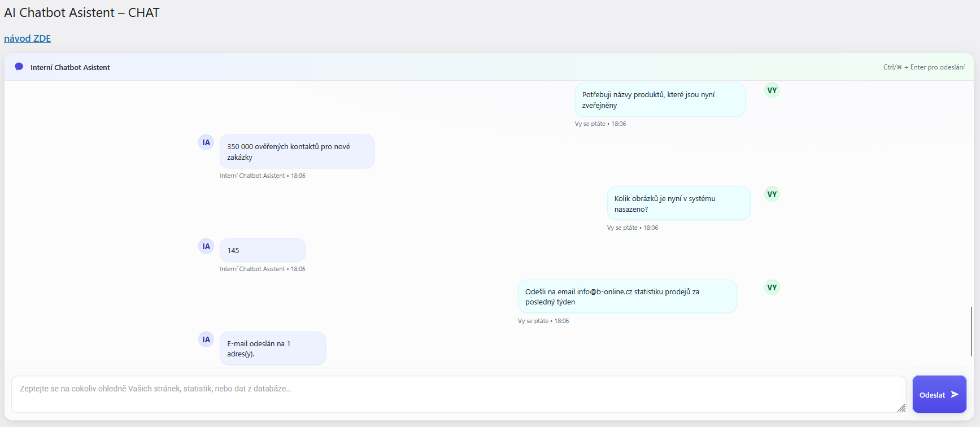Click VY avatar beside the product names question
Screen dimensions: 980x427
click(x=772, y=90)
